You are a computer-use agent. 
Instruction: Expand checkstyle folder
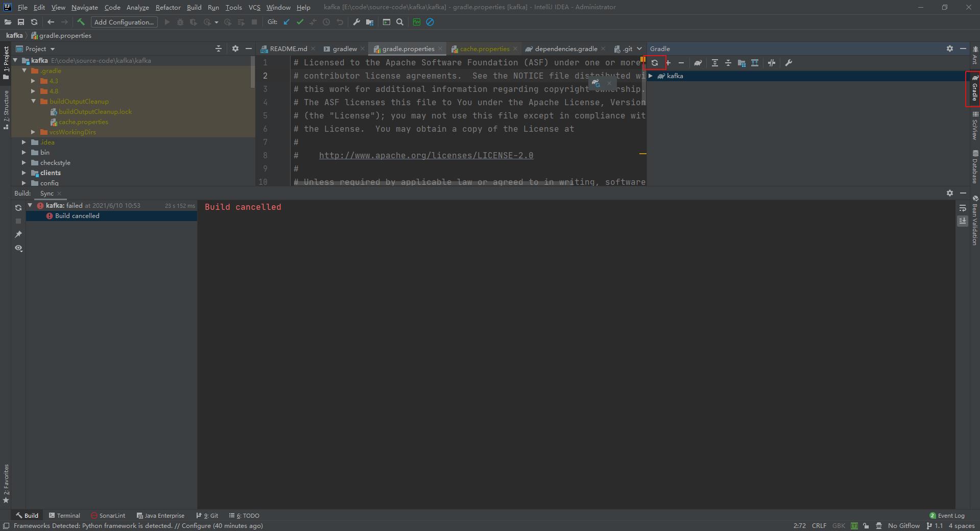pyautogui.click(x=24, y=162)
